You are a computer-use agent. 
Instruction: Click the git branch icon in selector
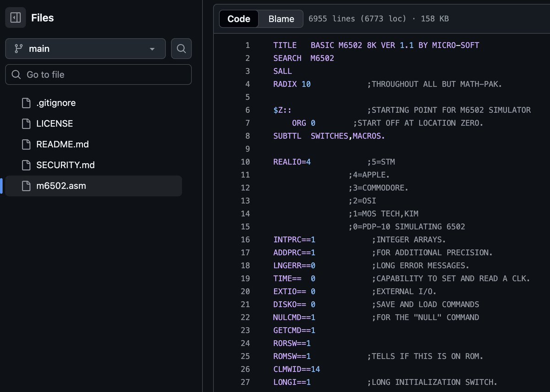[x=19, y=49]
